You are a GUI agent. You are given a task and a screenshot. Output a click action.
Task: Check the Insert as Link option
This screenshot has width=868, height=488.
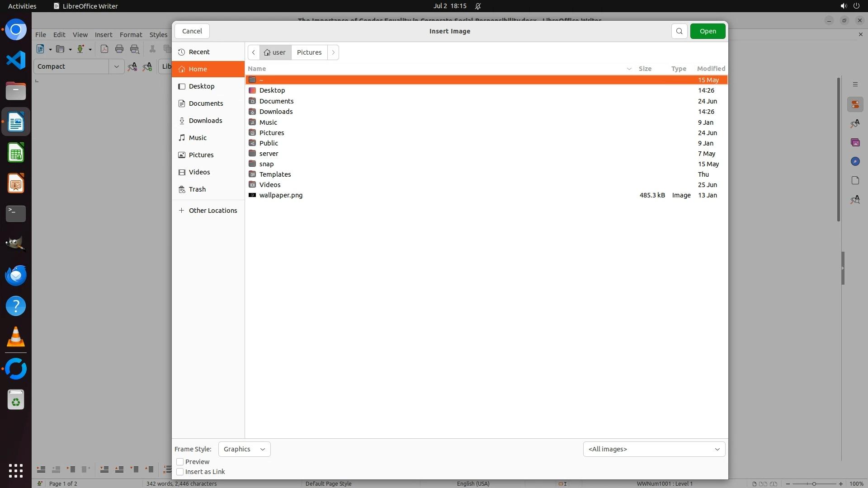coord(180,472)
